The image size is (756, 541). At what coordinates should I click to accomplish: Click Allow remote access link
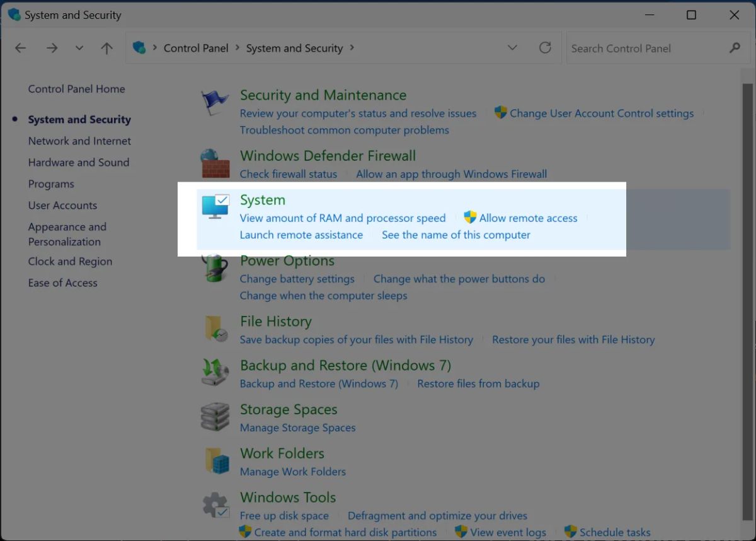pos(528,218)
